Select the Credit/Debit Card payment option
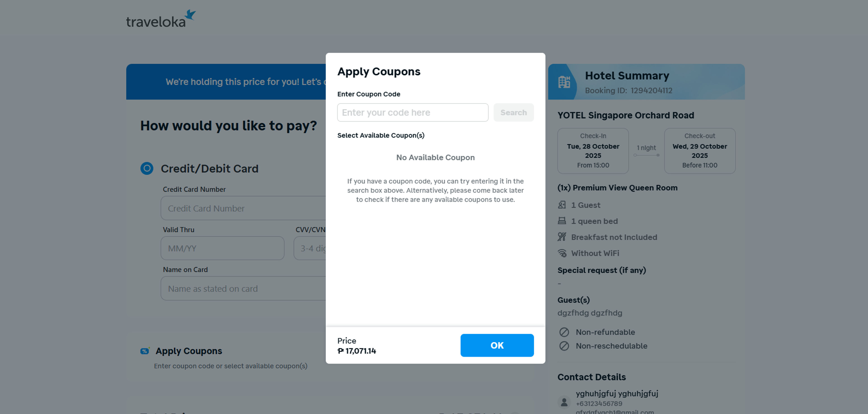The width and height of the screenshot is (868, 414). click(x=147, y=168)
